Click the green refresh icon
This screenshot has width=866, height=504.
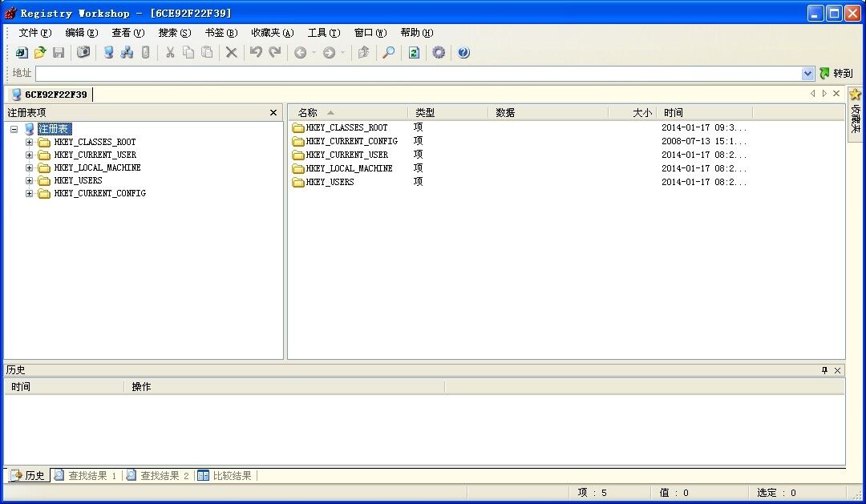(x=414, y=52)
